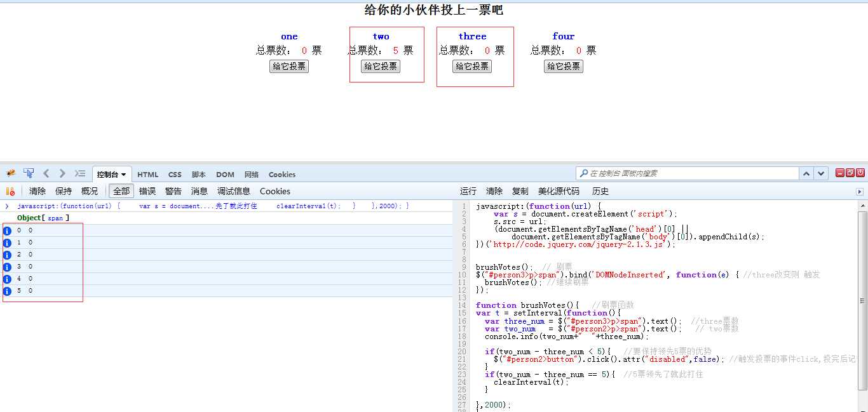This screenshot has width=868, height=412.
Task: Detach Firebug into a separate window
Action: pyautogui.click(x=850, y=173)
